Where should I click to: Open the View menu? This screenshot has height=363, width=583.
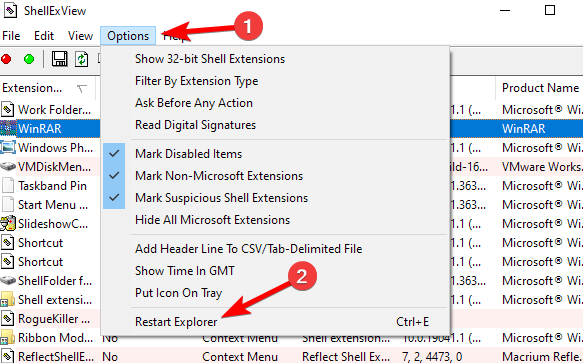pos(80,36)
